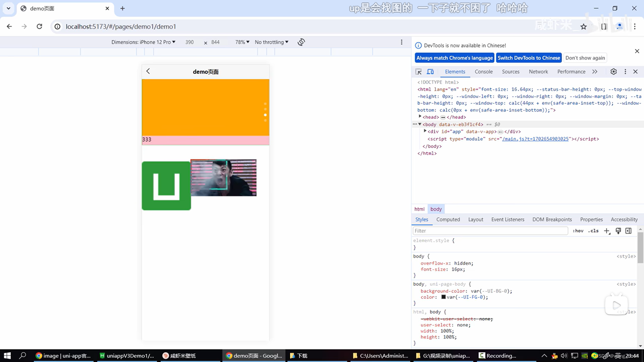Screen dimensions: 644x362
Task: Switch to Elements panel
Action: [455, 71]
